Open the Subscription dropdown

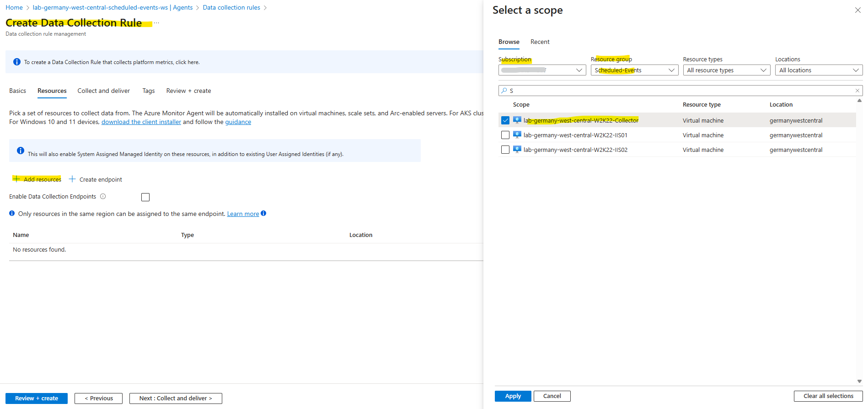pyautogui.click(x=542, y=70)
